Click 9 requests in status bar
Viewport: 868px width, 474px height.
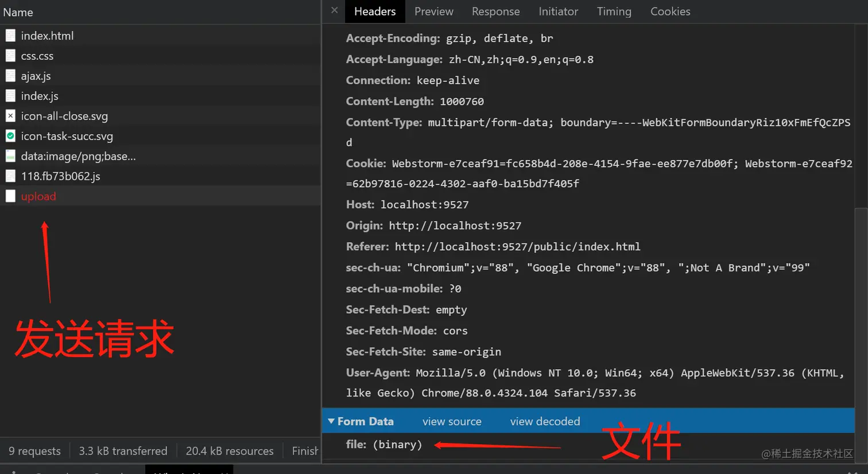35,451
